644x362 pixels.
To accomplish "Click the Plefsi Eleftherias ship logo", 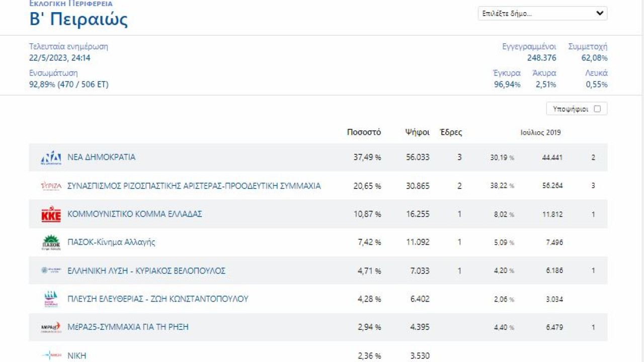I will pyautogui.click(x=51, y=299).
